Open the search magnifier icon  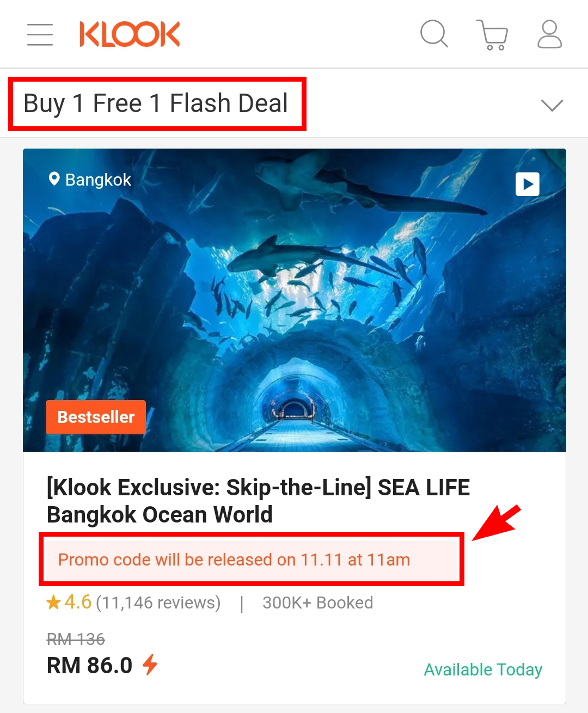pyautogui.click(x=434, y=34)
